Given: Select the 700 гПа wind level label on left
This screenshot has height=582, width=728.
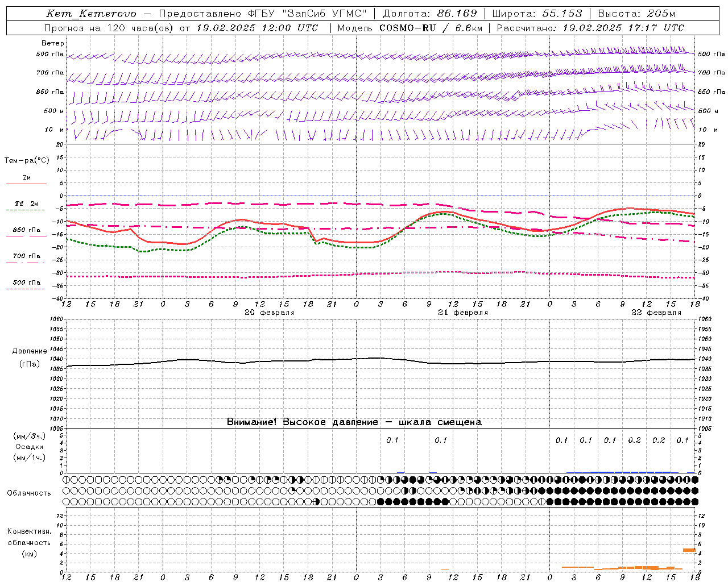Looking at the screenshot, I should (50, 73).
